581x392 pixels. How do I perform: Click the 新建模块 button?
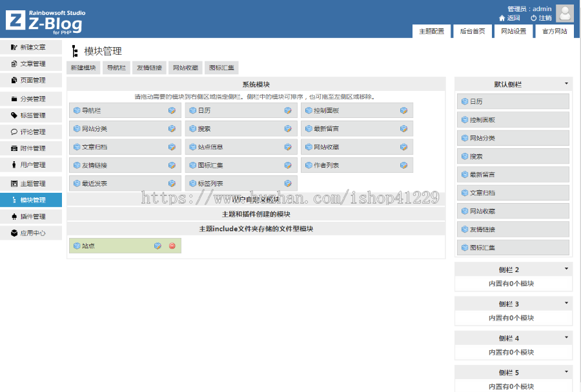pos(83,68)
